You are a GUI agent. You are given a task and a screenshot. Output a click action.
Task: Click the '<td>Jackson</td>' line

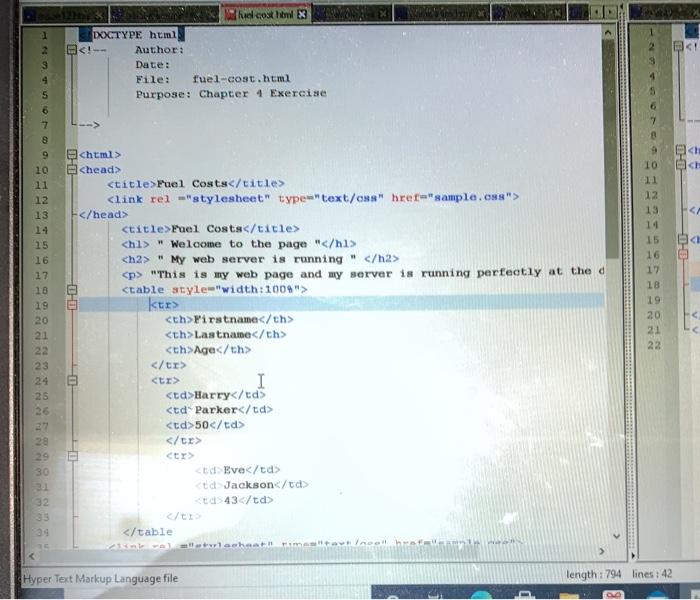pos(252,485)
